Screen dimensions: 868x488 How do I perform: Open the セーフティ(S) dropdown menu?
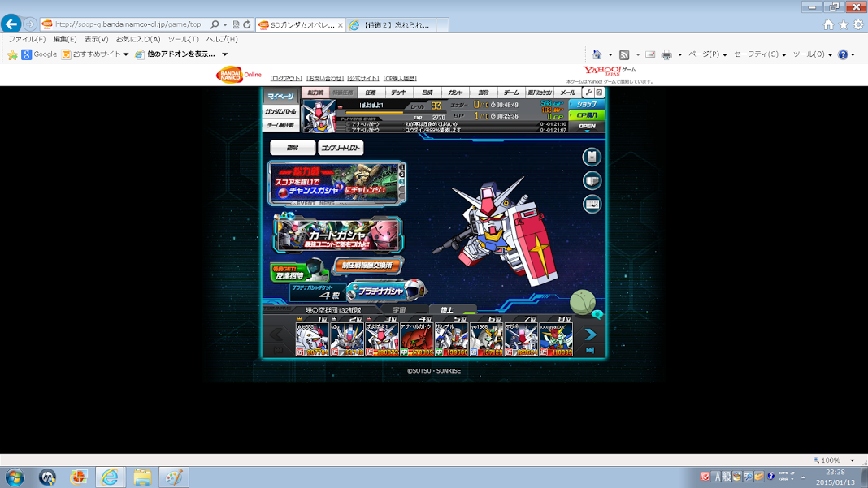click(x=759, y=54)
